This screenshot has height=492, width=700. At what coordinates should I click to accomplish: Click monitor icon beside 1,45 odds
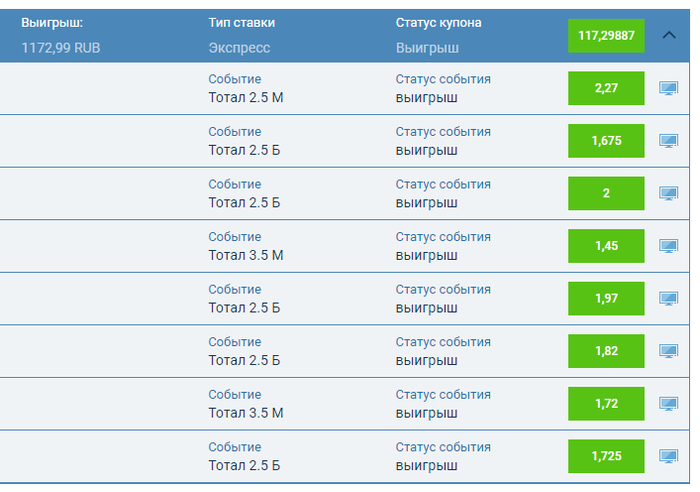click(x=668, y=246)
